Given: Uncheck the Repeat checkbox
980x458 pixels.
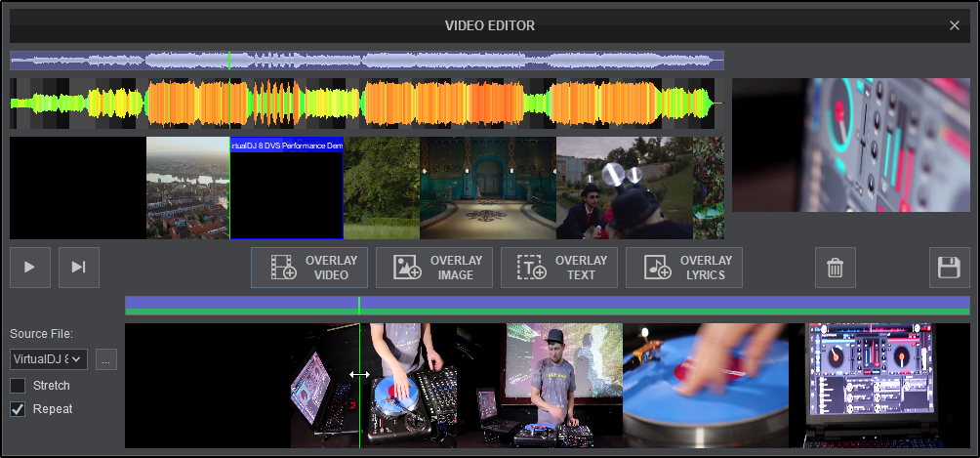Looking at the screenshot, I should pyautogui.click(x=18, y=409).
